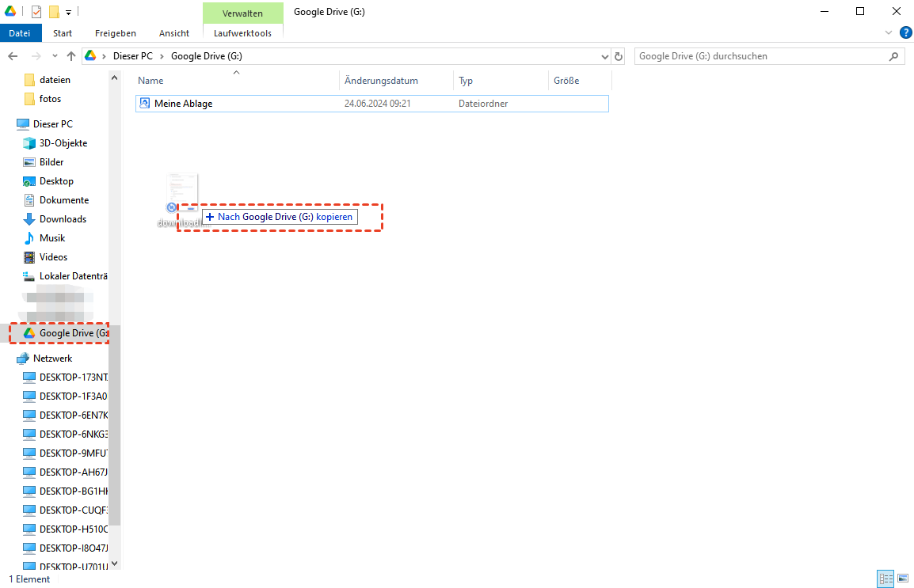Open the address bar history dropdown
This screenshot has height=588, width=914.
[604, 56]
